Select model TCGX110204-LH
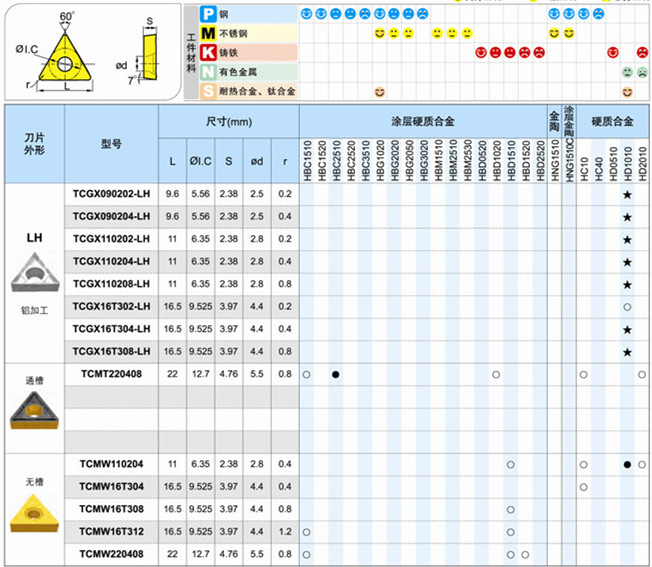The width and height of the screenshot is (652, 567). pyautogui.click(x=111, y=261)
